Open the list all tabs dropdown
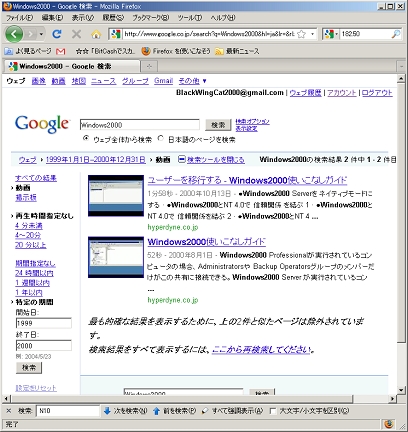Viewport: 408px width, 432px height. coord(401,67)
